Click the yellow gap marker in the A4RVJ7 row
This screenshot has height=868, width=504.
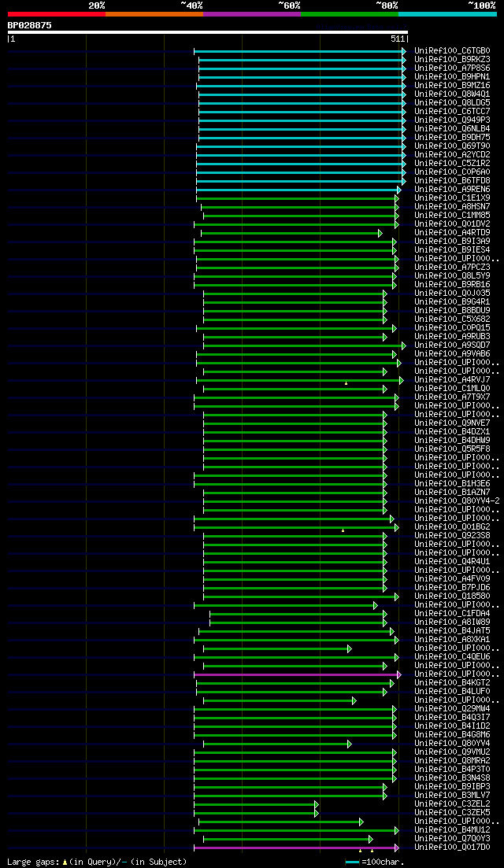tap(346, 383)
